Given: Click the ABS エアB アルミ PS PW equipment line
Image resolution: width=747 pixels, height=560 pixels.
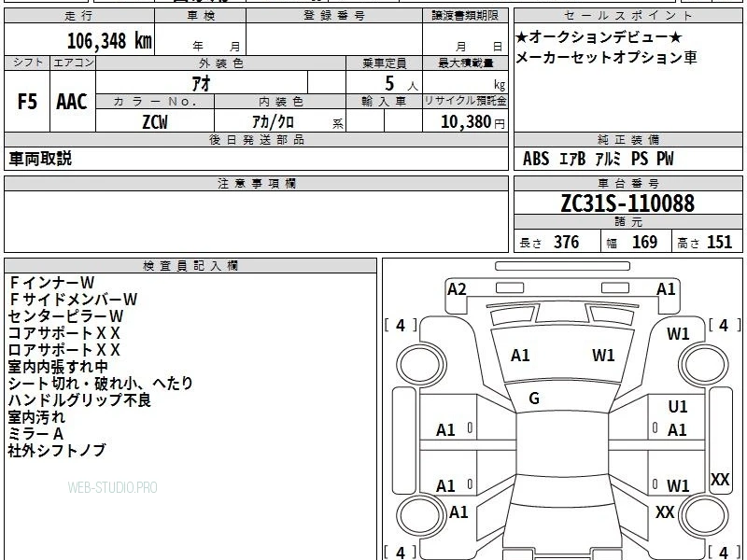Looking at the screenshot, I should tap(598, 159).
